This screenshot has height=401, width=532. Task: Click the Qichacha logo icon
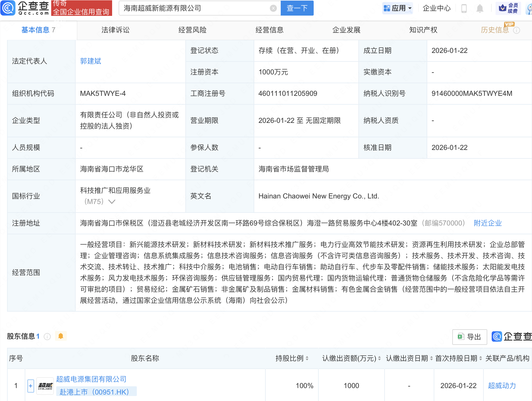(x=8, y=8)
